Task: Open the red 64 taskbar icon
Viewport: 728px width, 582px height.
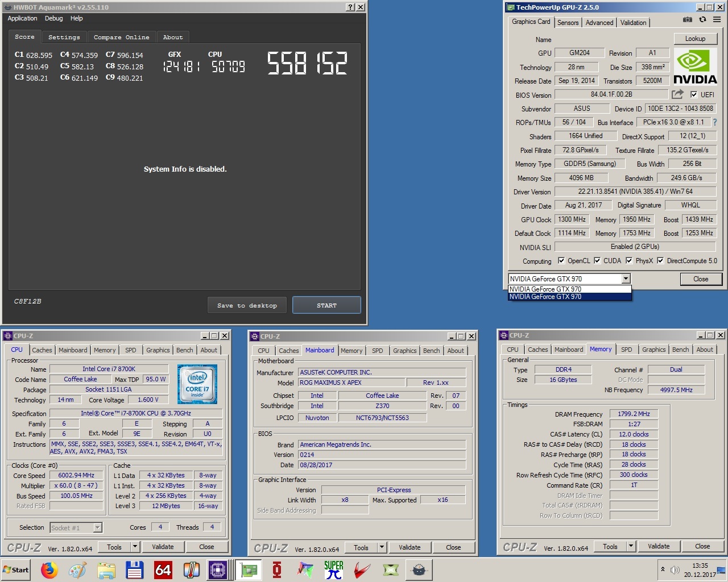Action: [x=163, y=569]
